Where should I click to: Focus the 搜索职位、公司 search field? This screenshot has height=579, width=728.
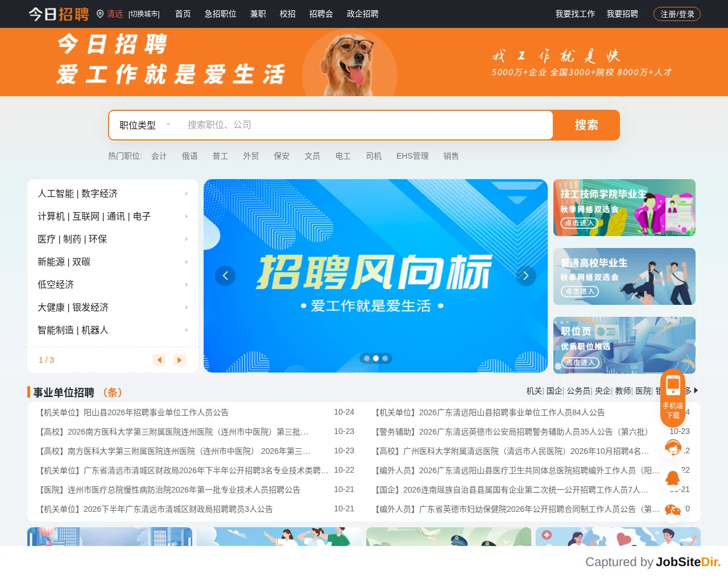coord(364,125)
